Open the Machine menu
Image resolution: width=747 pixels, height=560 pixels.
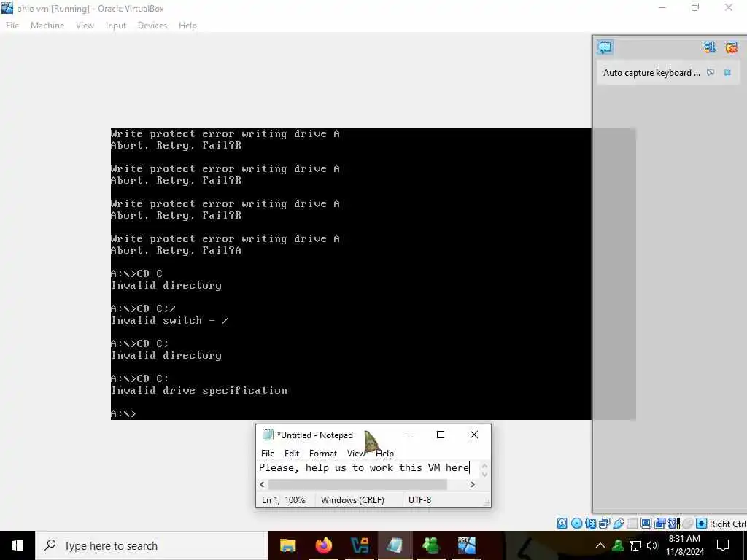tap(47, 26)
